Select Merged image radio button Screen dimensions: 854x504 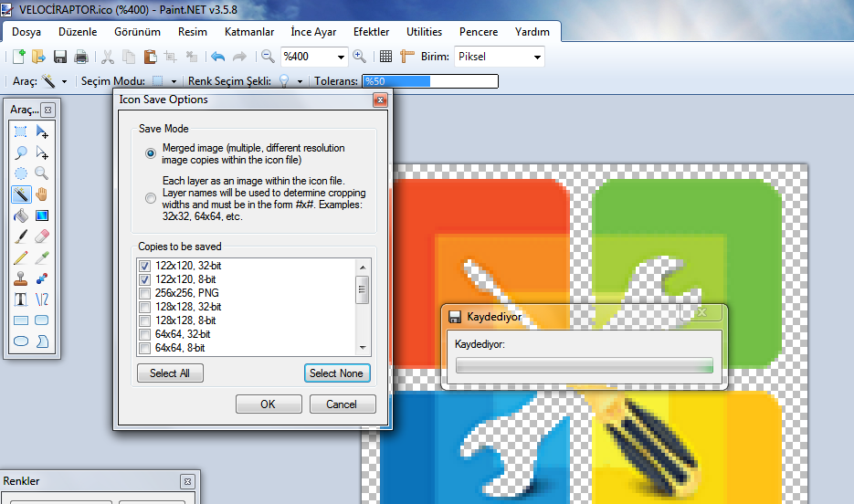tap(151, 153)
